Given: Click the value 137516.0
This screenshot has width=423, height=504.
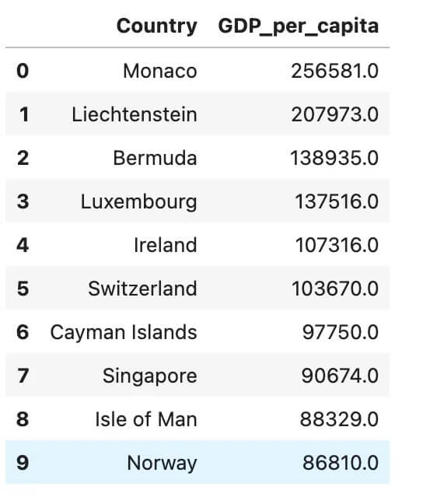Looking at the screenshot, I should click(337, 202).
